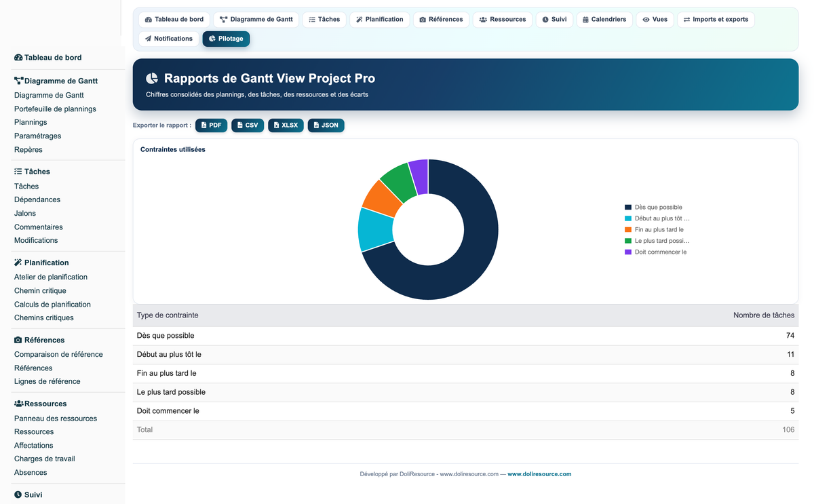814x504 pixels.
Task: Click the paper plane icon in Notifications tab
Action: tap(149, 39)
